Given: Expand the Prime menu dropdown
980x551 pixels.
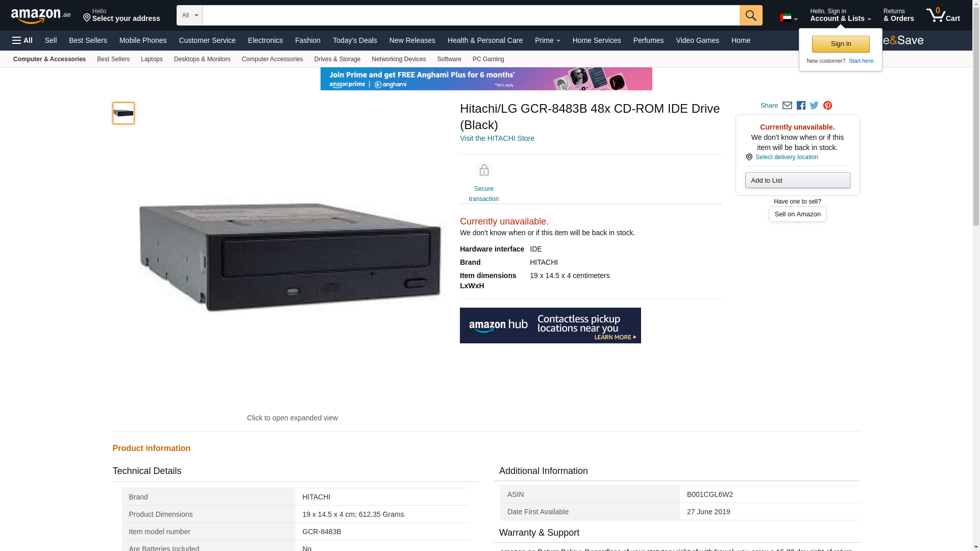Looking at the screenshot, I should tap(547, 40).
